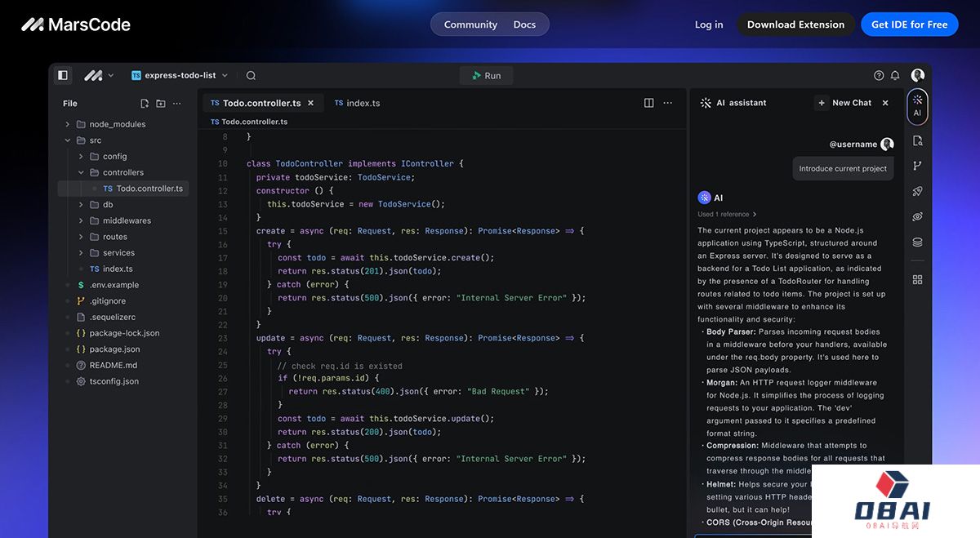This screenshot has width=980, height=538.
Task: Open the search magnifier in IDE toolbar
Action: (251, 75)
